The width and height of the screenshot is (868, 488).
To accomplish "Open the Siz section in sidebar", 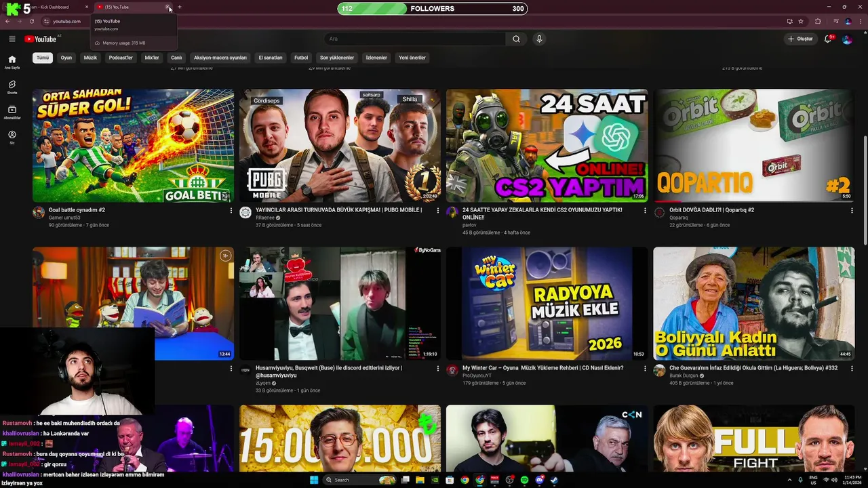I will [x=12, y=138].
